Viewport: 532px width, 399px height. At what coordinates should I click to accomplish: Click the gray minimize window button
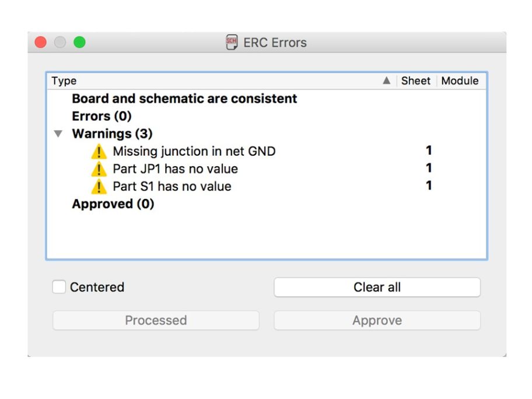point(60,43)
